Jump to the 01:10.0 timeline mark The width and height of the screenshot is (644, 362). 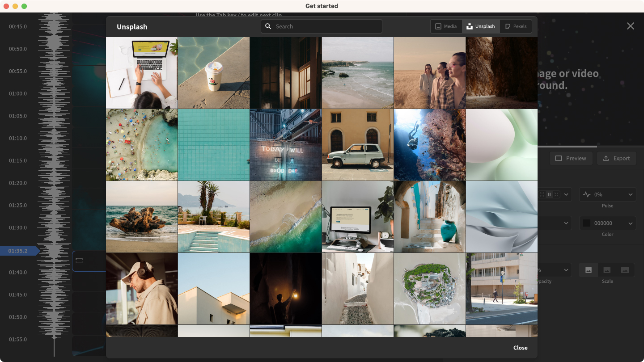pos(18,138)
